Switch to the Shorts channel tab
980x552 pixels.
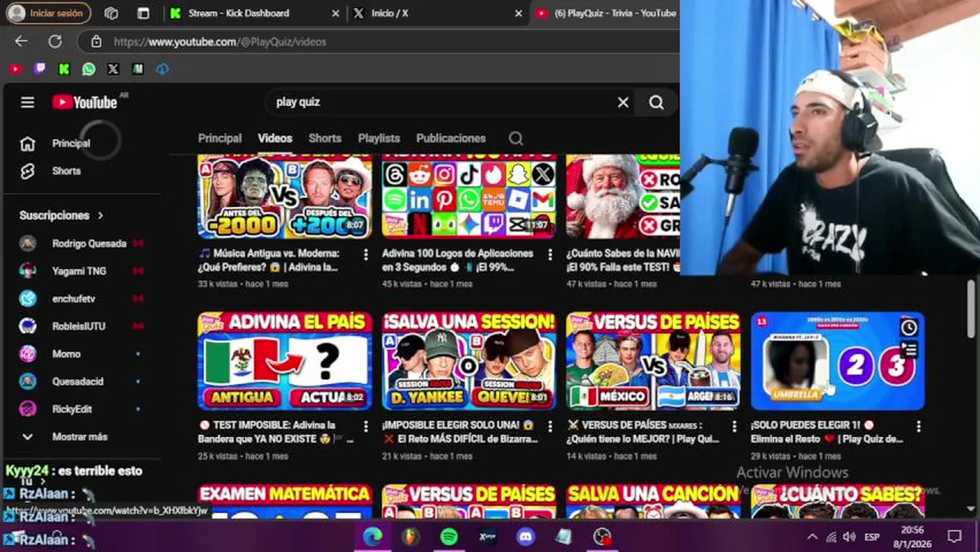(x=325, y=138)
